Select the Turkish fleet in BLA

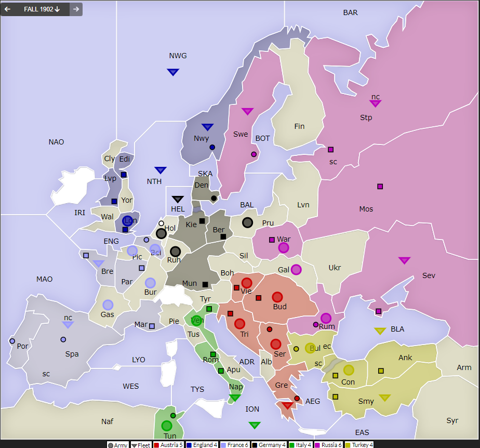coord(380,331)
